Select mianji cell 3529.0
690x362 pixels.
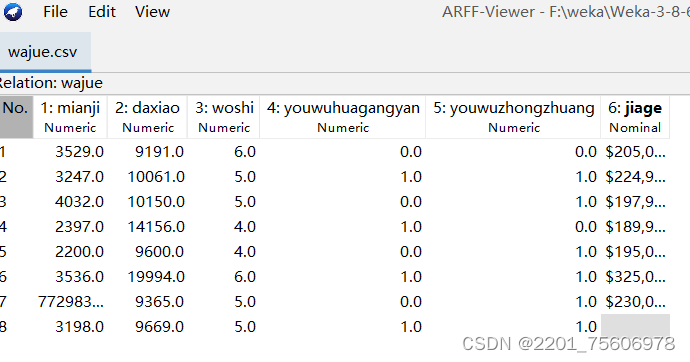[70, 152]
